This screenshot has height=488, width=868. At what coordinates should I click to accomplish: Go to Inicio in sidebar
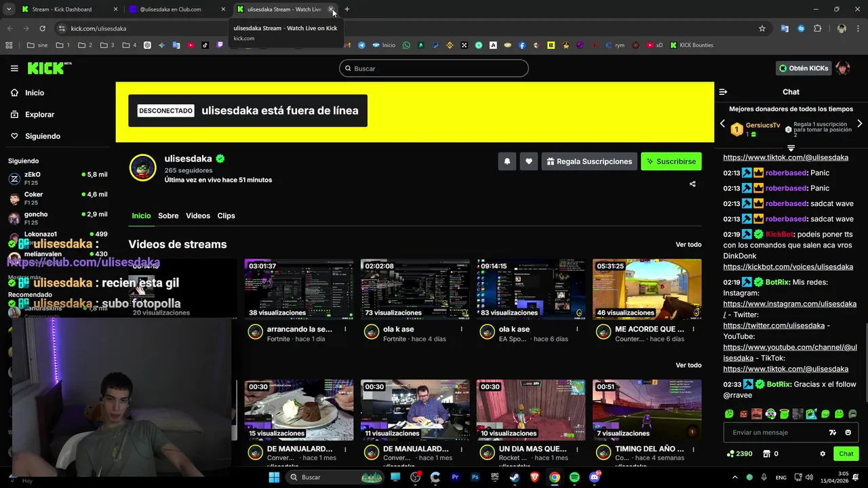pyautogui.click(x=35, y=93)
